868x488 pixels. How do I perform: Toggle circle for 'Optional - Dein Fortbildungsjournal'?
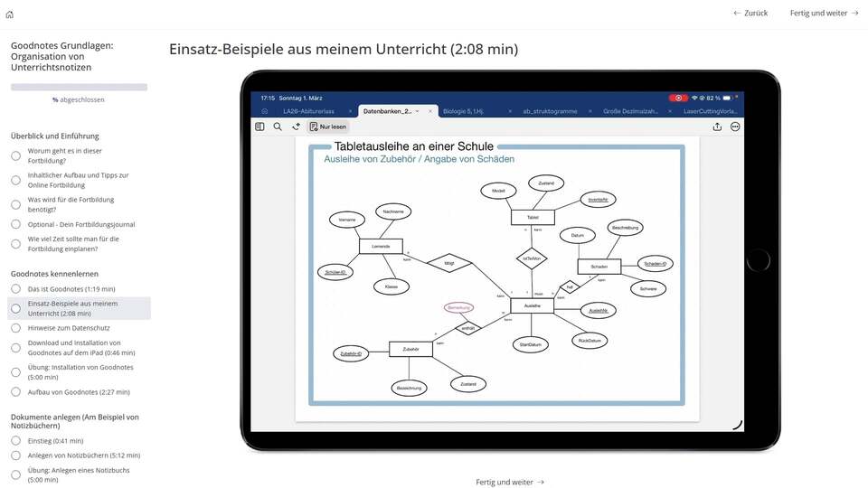click(x=16, y=224)
